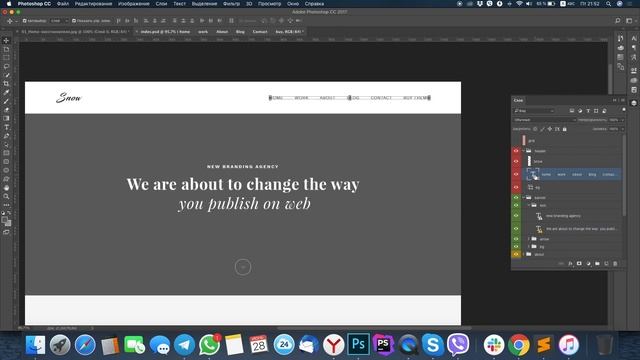Hide the banner group layer
640x360 pixels.
(x=516, y=197)
